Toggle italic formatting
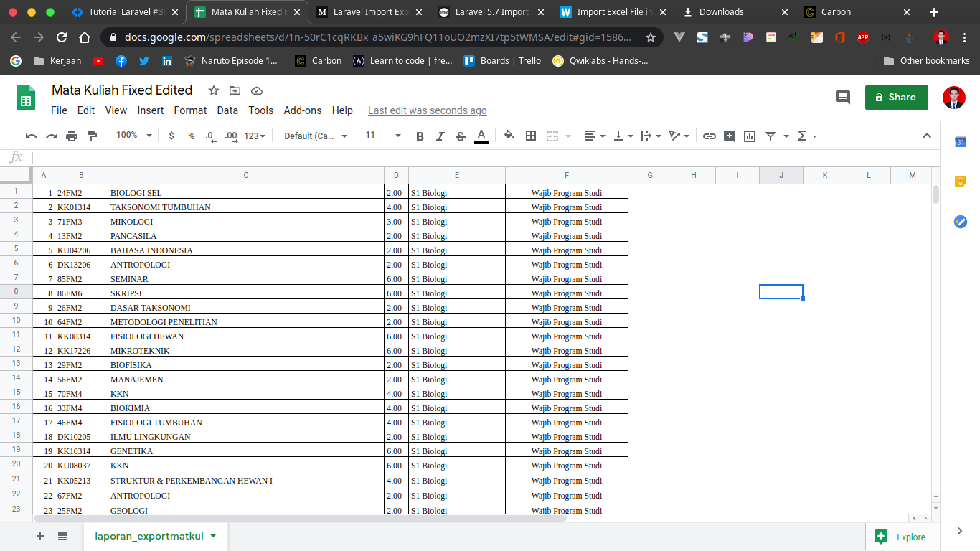The width and height of the screenshot is (980, 551). click(440, 136)
